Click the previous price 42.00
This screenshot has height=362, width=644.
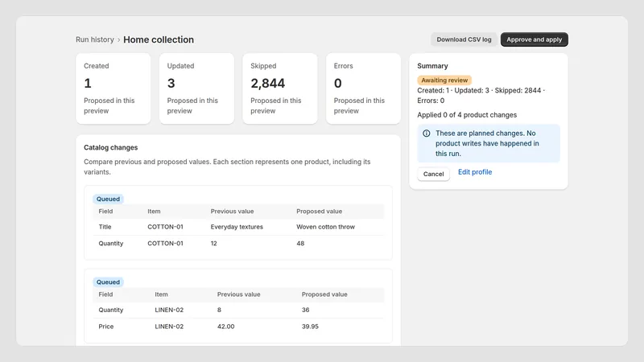coord(226,327)
